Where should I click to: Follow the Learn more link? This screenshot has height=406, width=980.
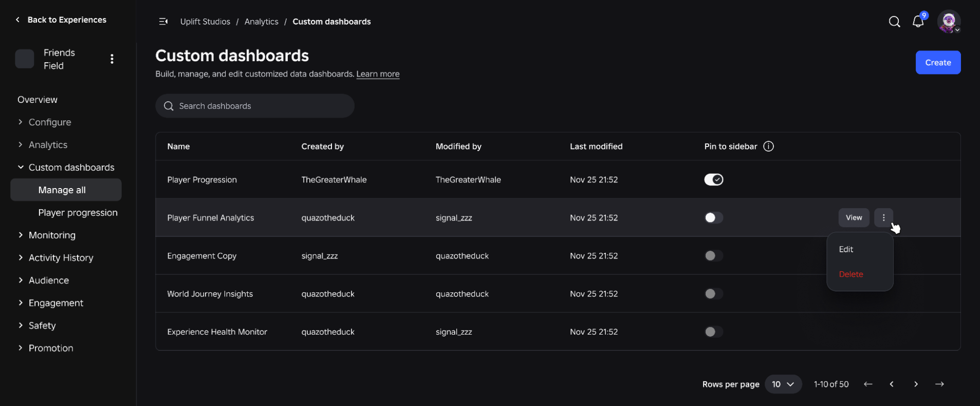(x=378, y=74)
